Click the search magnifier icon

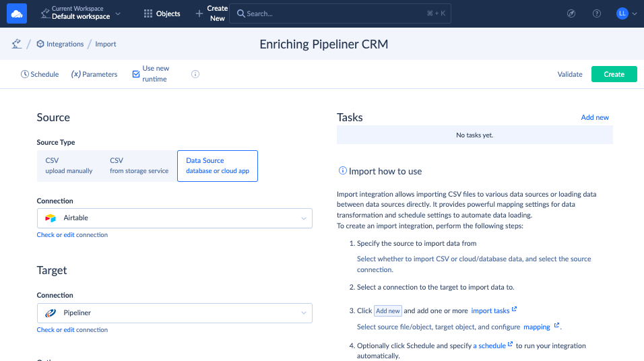[x=241, y=13]
